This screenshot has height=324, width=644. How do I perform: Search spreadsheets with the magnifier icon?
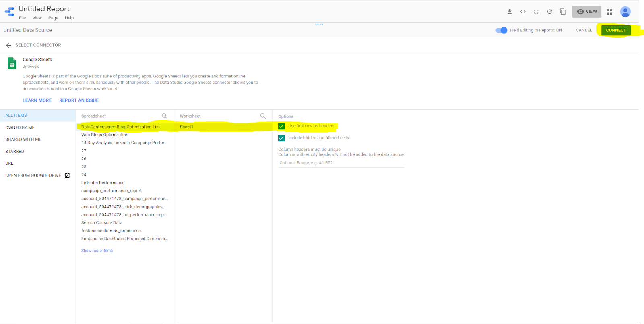(x=164, y=116)
